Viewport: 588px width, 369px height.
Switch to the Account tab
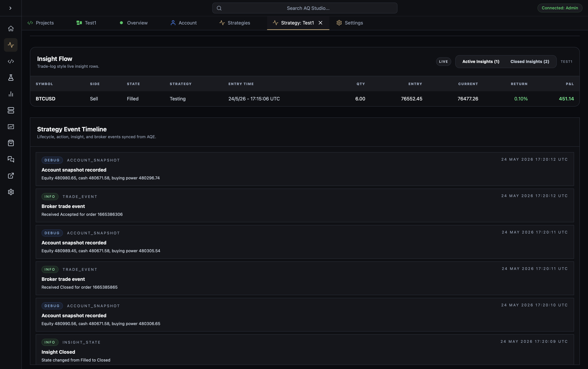click(184, 23)
